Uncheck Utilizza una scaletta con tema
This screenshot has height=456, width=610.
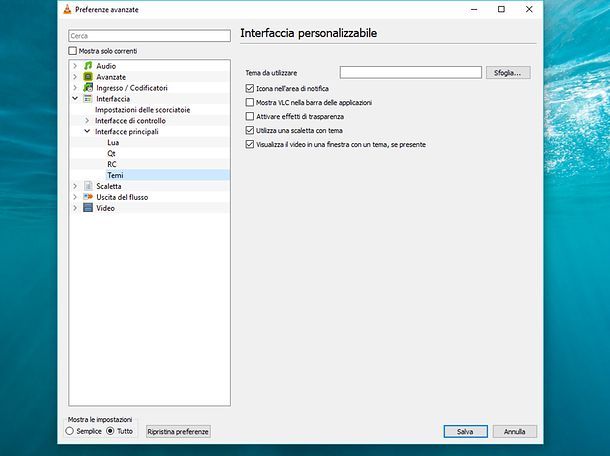click(x=250, y=130)
